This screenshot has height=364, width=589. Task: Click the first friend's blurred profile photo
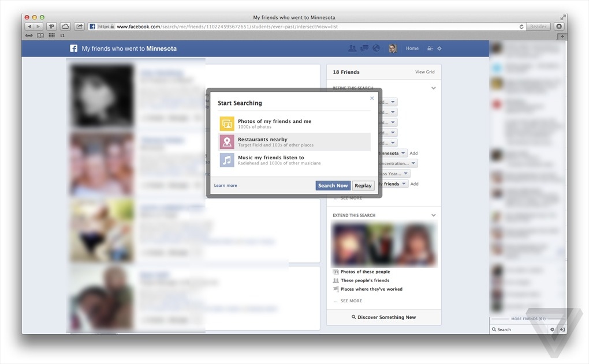102,96
